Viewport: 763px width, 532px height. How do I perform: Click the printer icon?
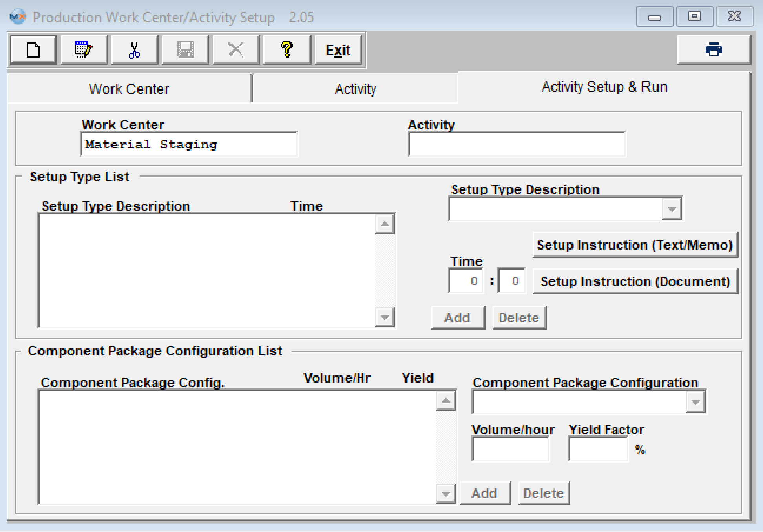pyautogui.click(x=714, y=50)
